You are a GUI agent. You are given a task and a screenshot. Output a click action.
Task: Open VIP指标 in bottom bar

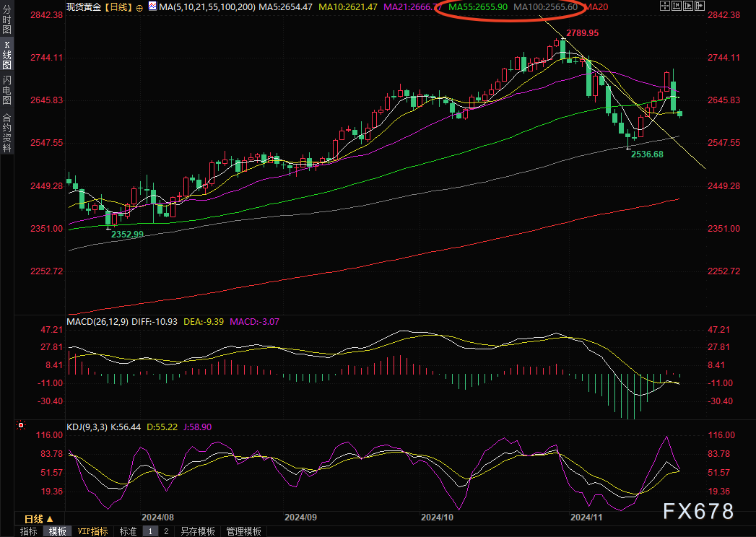[92, 531]
